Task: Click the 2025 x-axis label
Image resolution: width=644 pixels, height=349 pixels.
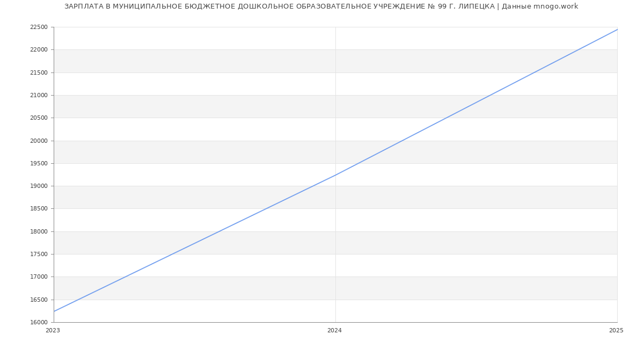Action: coord(616,331)
